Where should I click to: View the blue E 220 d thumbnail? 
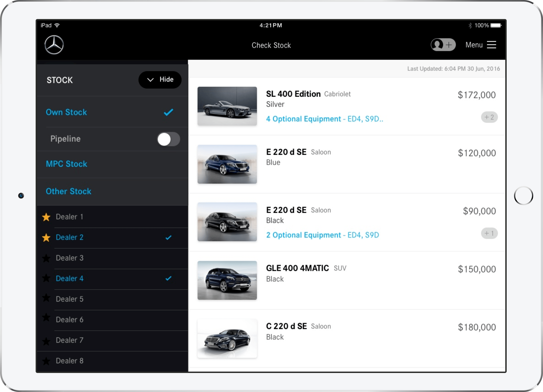tap(227, 164)
